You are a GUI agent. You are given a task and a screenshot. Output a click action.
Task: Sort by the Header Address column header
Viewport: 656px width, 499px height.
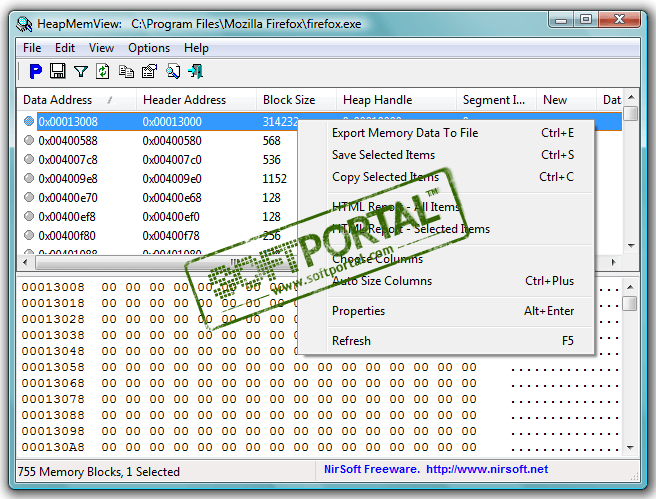click(x=196, y=100)
